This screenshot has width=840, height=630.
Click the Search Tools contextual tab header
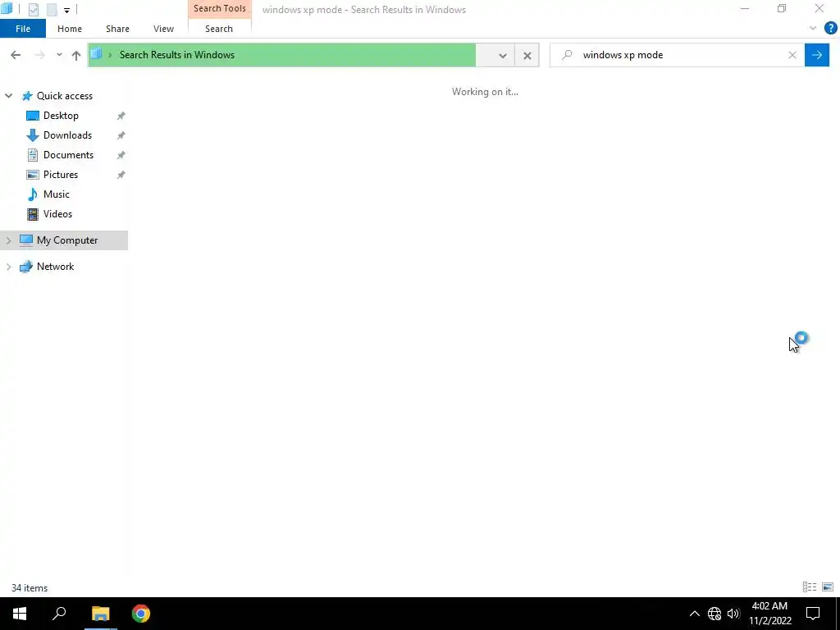[220, 8]
